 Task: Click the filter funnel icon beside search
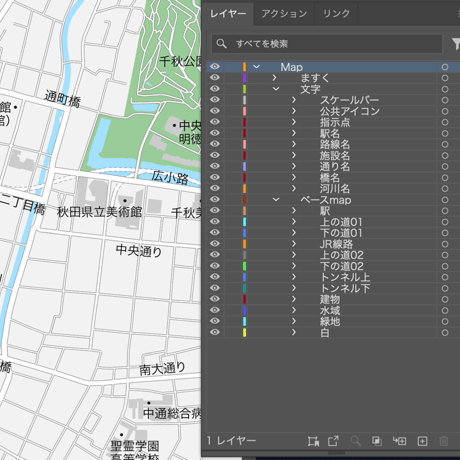456,44
